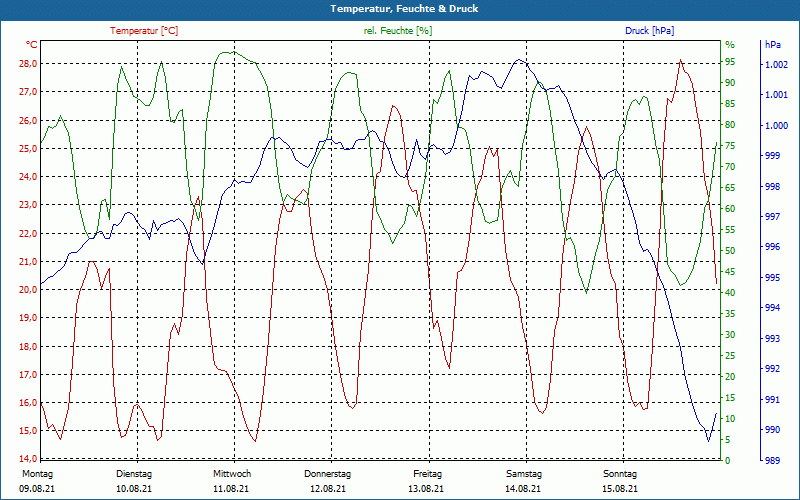
Task: Click the "Freitag" day label
Action: [x=428, y=474]
